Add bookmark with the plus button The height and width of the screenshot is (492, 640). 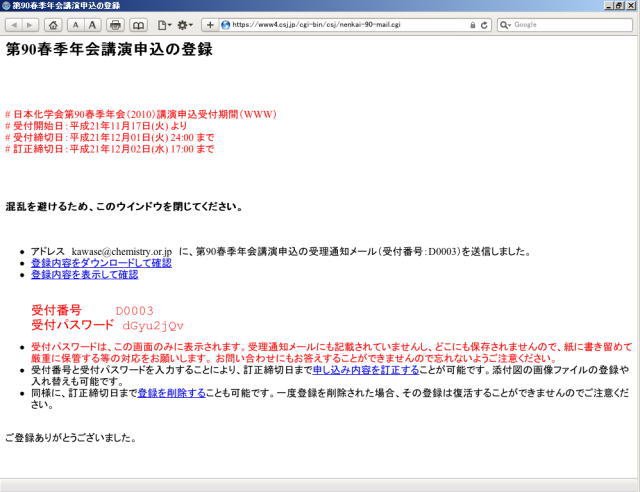pos(210,24)
